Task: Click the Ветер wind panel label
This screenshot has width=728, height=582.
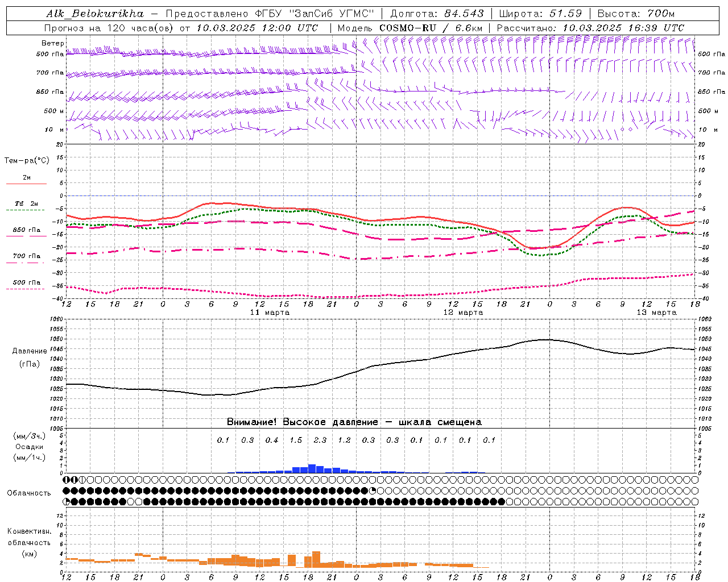Action: 52,43
